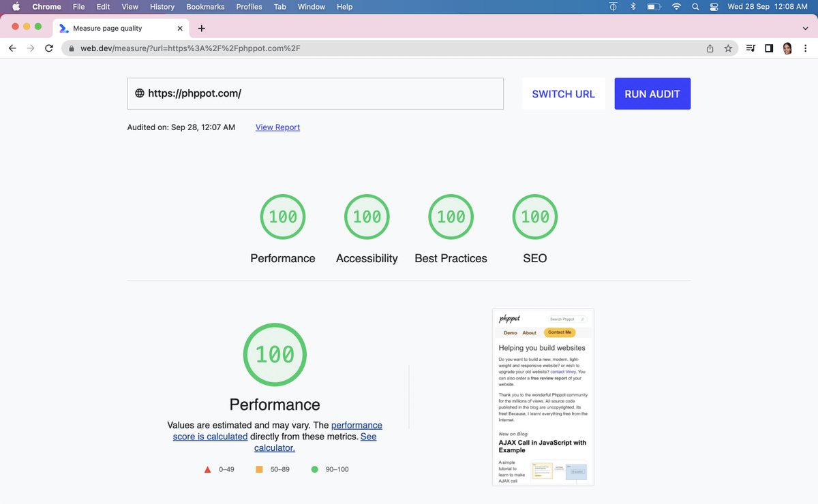Image resolution: width=818 pixels, height=504 pixels.
Task: Click the phppot page screenshot thumbnail
Action: (543, 397)
